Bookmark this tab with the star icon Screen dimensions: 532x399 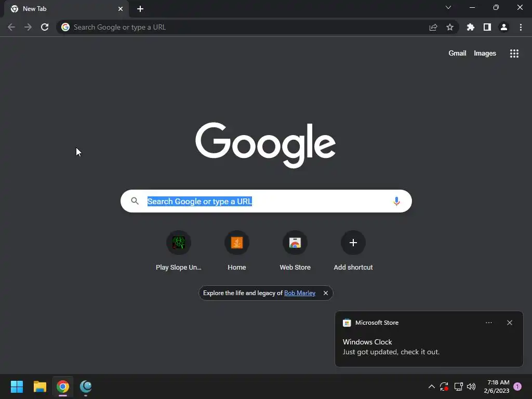[450, 27]
